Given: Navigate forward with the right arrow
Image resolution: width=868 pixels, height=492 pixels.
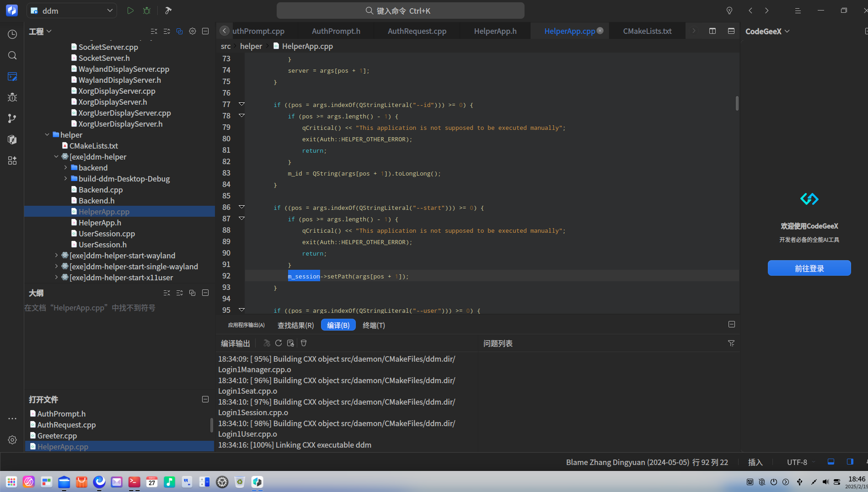Looking at the screenshot, I should [x=767, y=11].
